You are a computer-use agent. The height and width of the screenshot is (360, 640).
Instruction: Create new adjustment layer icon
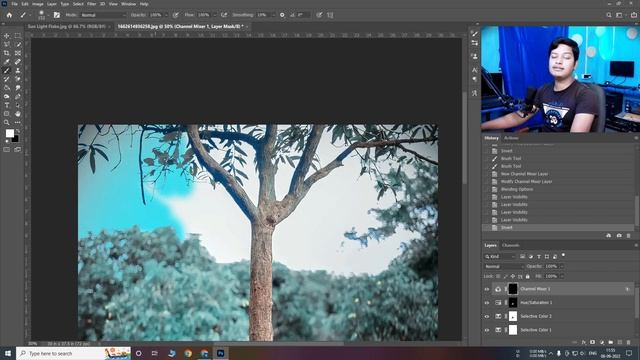[602, 342]
